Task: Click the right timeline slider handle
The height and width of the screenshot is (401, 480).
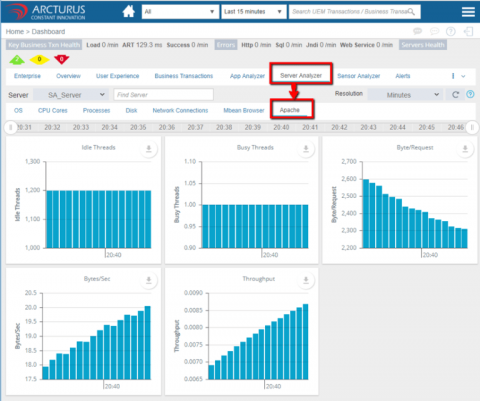Action: [472, 127]
